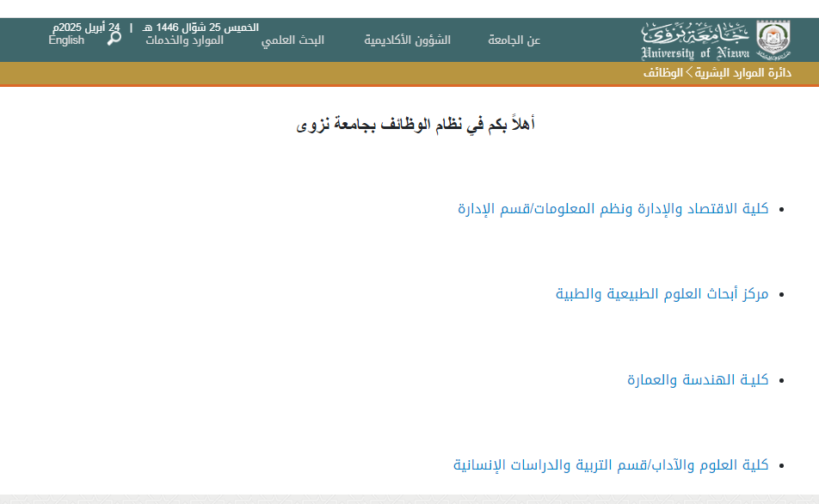Open كلية الهندسة والعمارة jobs link
Image resolution: width=819 pixels, height=504 pixels.
click(x=698, y=380)
